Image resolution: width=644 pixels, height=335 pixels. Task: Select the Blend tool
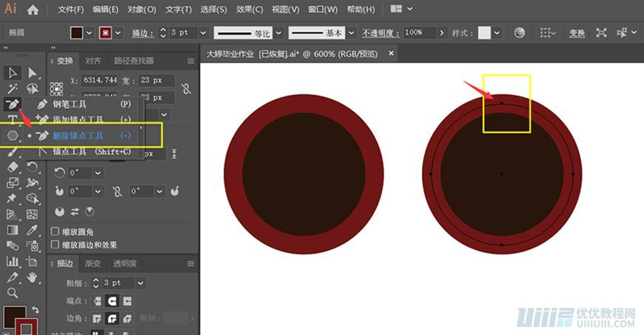[13, 245]
